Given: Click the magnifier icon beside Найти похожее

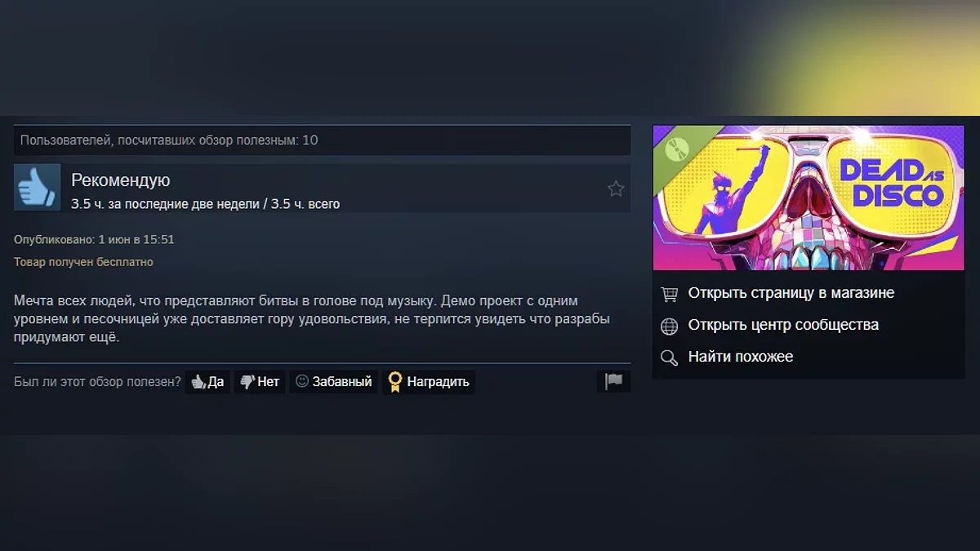Looking at the screenshot, I should click(x=669, y=358).
